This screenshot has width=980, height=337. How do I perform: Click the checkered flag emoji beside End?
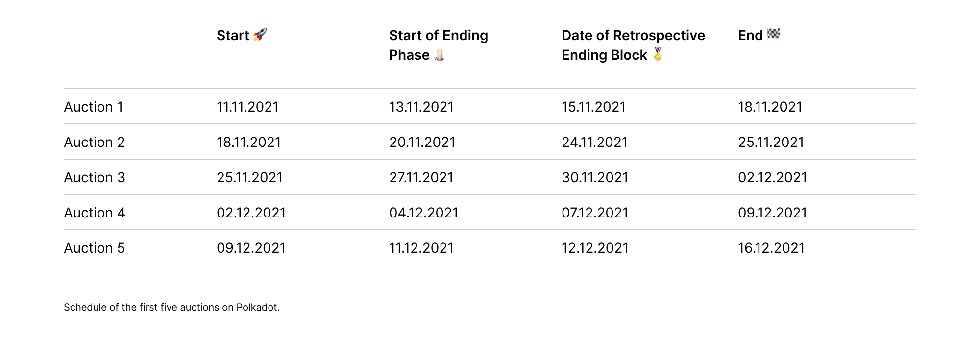click(x=774, y=34)
